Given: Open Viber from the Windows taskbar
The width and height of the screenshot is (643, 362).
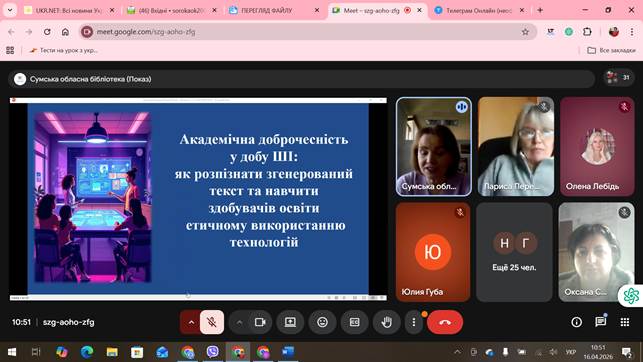Looking at the screenshot, I should pyautogui.click(x=212, y=352).
